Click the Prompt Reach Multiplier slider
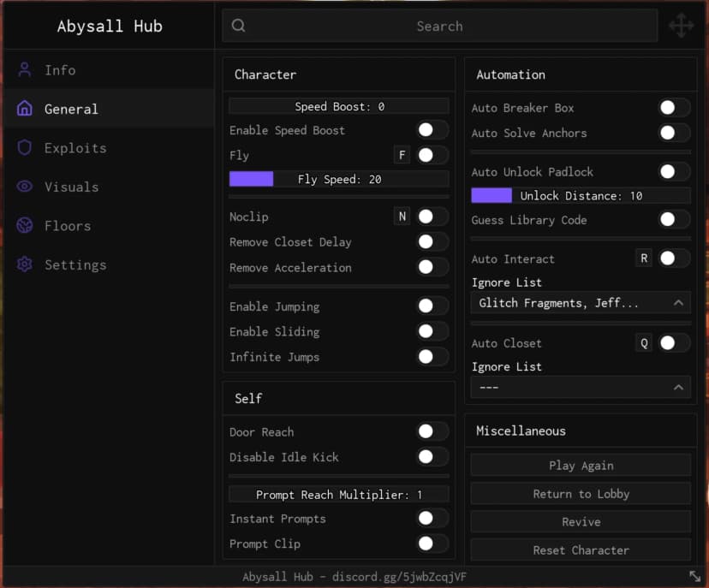This screenshot has height=588, width=709. coord(339,495)
